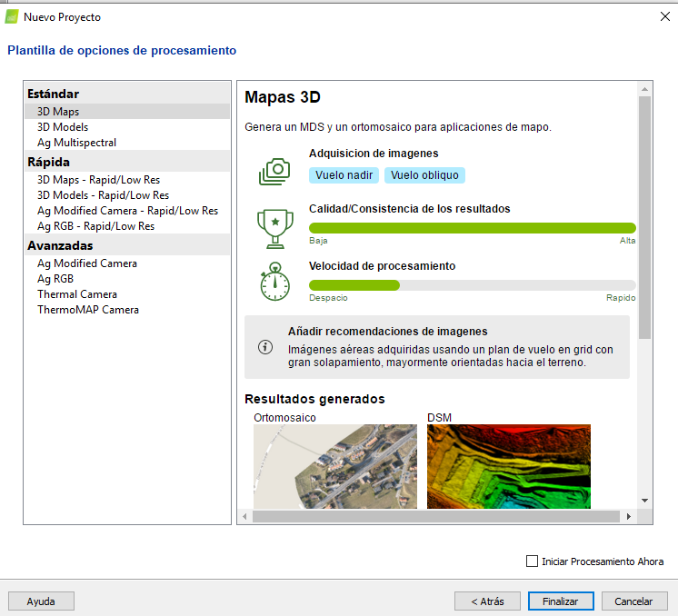Click the Vuelo nadir tag
678x616 pixels.
pos(344,175)
